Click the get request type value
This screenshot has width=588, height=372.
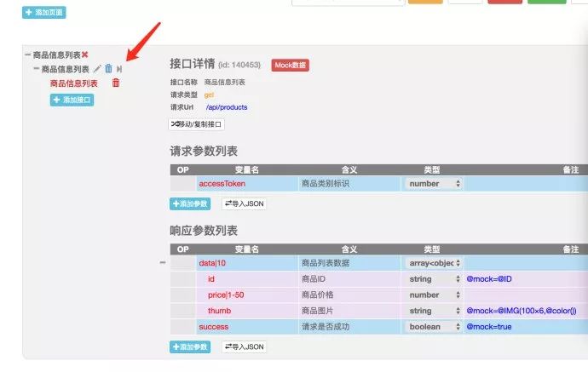(209, 95)
